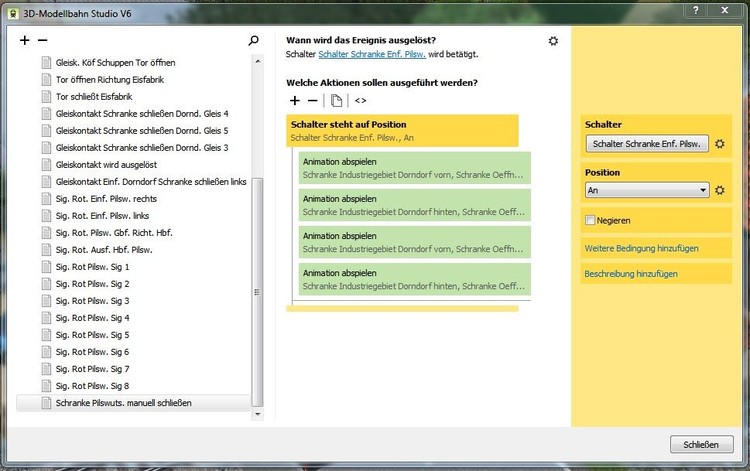This screenshot has width=750, height=471.
Task: Click the gear next to the Position dropdown
Action: (719, 190)
